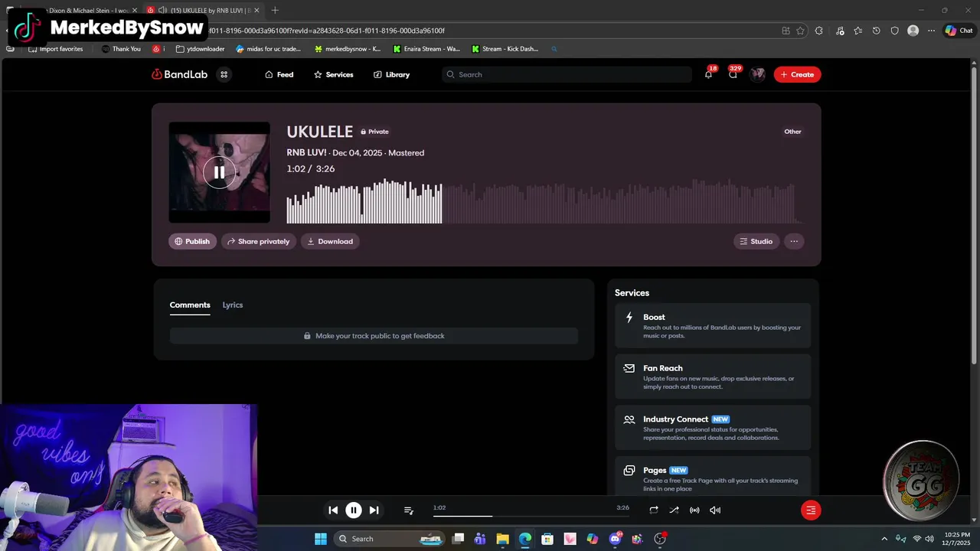Open the Windows Start menu
The image size is (980, 551).
(320, 539)
